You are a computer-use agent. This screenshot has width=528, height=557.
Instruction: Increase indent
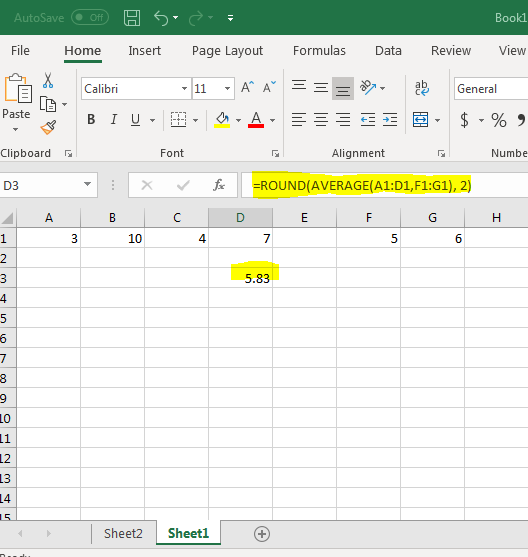[x=390, y=120]
